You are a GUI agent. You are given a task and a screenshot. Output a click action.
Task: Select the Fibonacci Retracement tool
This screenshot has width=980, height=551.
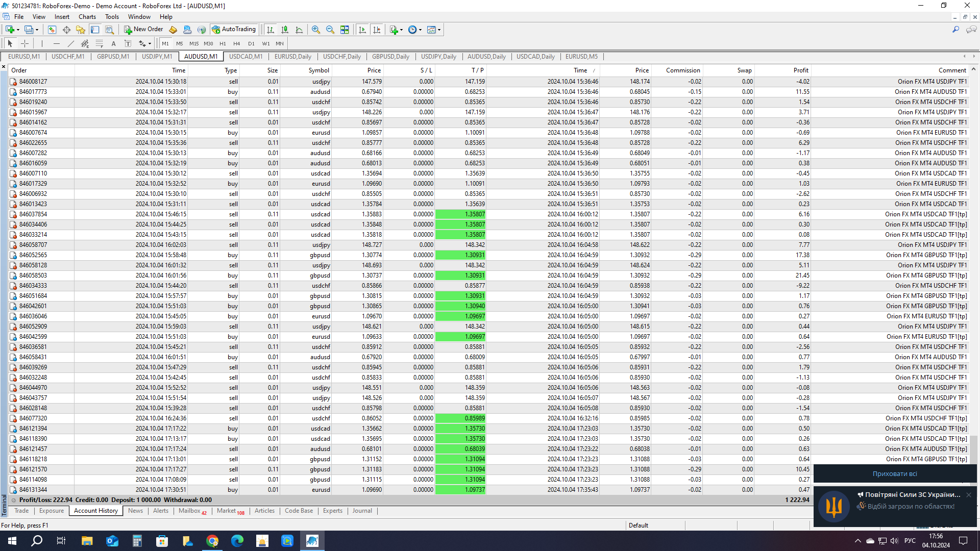100,43
